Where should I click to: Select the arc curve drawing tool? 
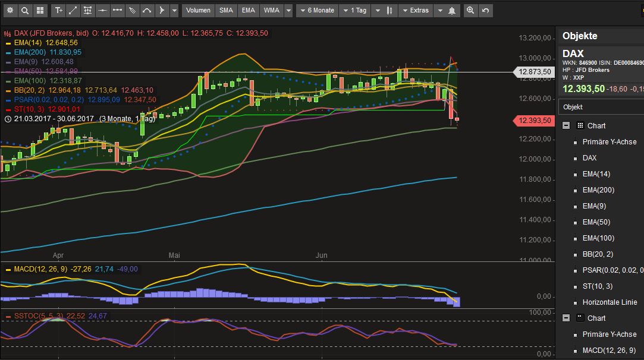point(147,10)
